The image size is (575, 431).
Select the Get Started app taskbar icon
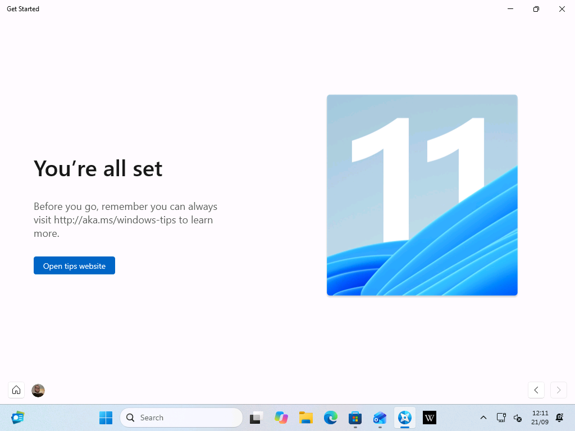(404, 417)
